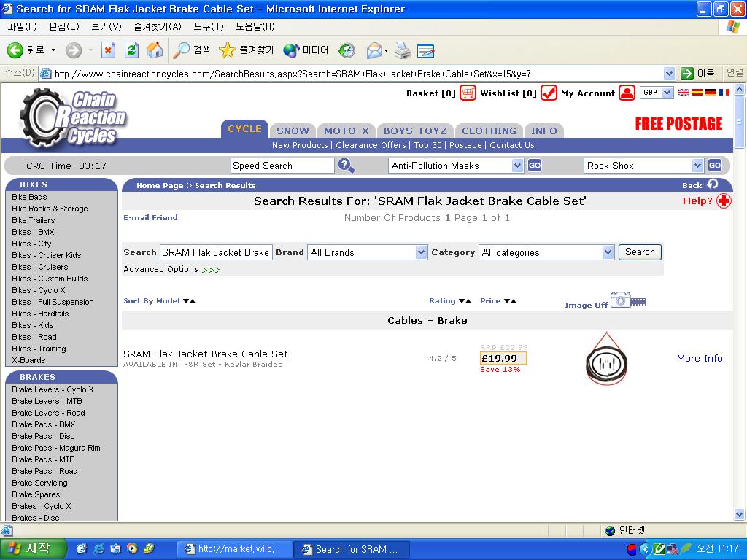Expand the address bar URL dropdown

coord(669,74)
